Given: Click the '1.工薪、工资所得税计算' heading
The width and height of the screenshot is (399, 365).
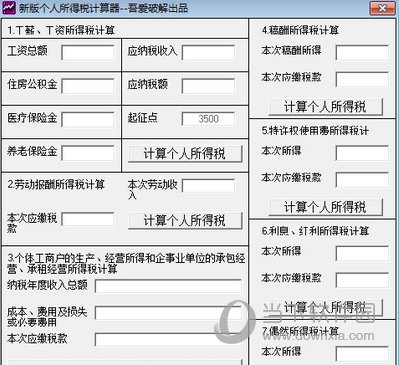Looking at the screenshot, I should [61, 31].
